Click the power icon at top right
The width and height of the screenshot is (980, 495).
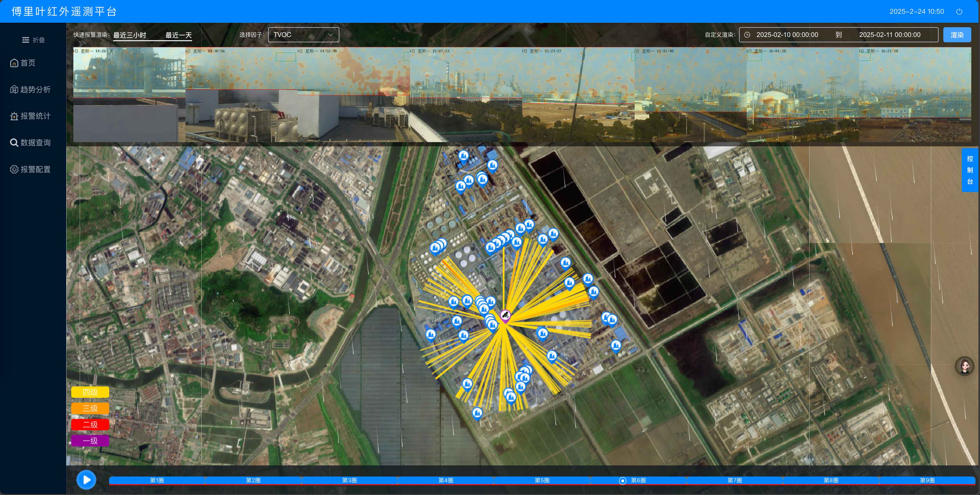(959, 11)
